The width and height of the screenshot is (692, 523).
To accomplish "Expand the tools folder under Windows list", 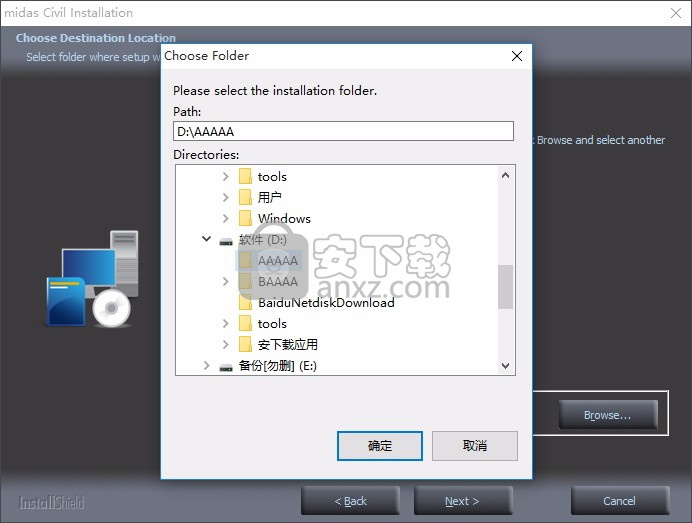I will [226, 177].
